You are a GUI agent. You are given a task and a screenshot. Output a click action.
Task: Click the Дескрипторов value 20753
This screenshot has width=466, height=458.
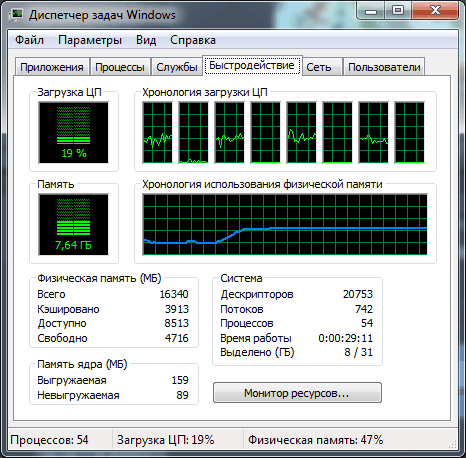[358, 294]
